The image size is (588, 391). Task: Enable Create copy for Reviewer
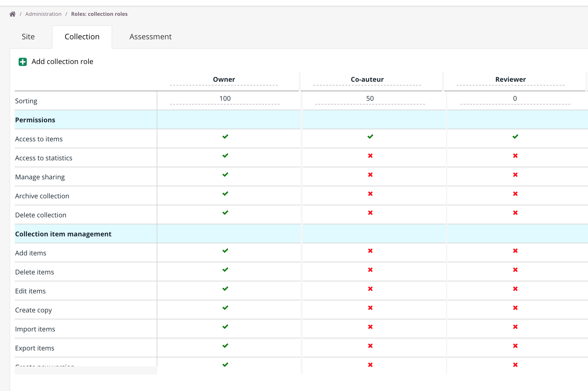pos(515,308)
